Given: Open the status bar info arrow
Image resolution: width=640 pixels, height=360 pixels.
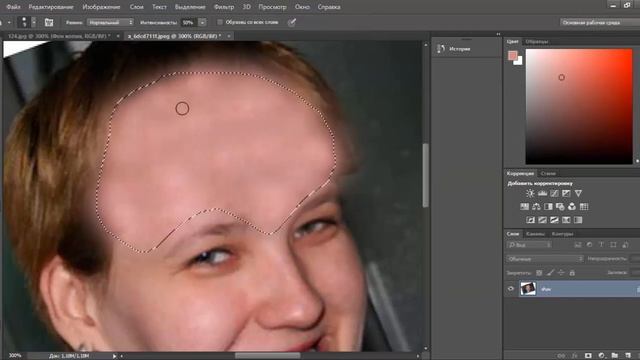Looking at the screenshot, I should point(114,356).
